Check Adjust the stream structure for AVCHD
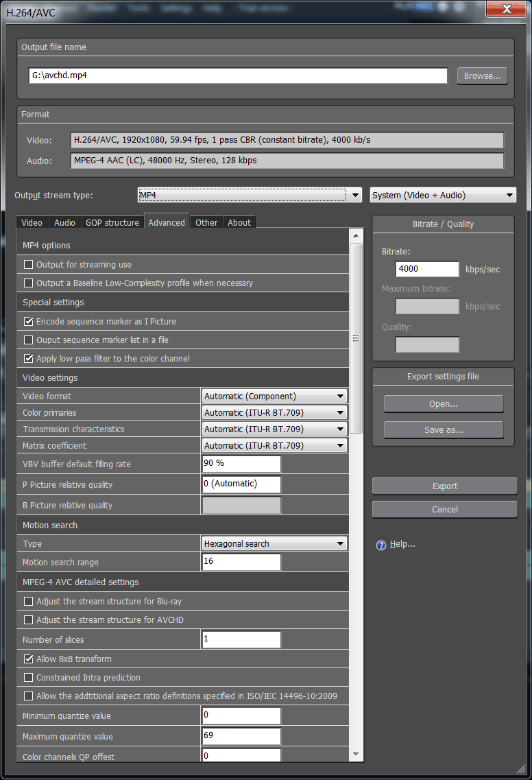 [x=29, y=620]
